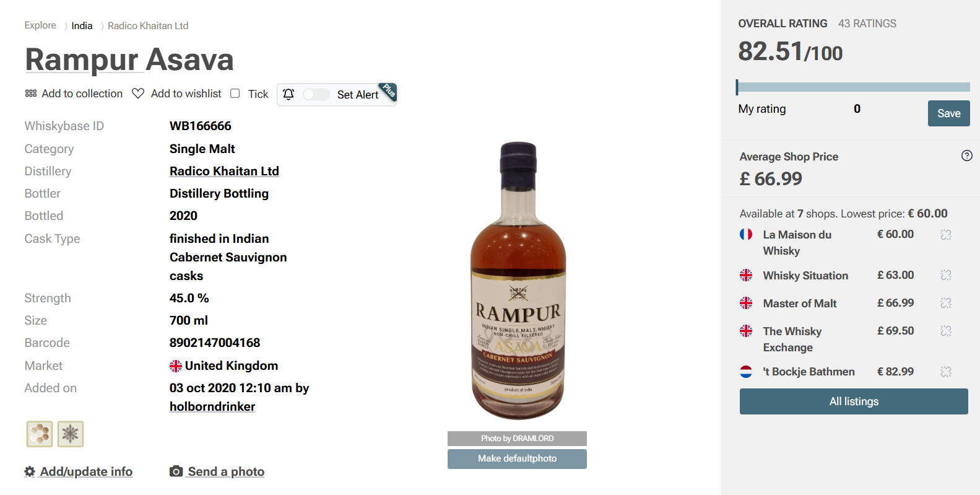Click the first flavor profile badge icon
The height and width of the screenshot is (495, 980).
(40, 434)
